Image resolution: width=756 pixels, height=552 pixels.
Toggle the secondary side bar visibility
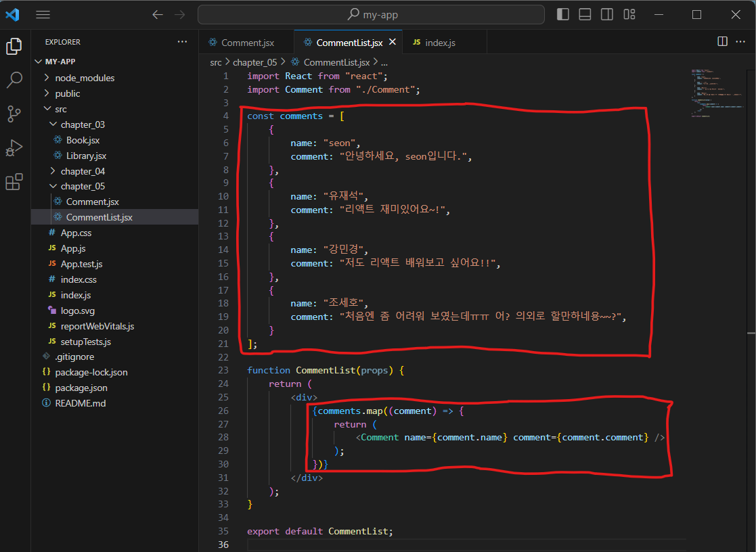pos(607,14)
